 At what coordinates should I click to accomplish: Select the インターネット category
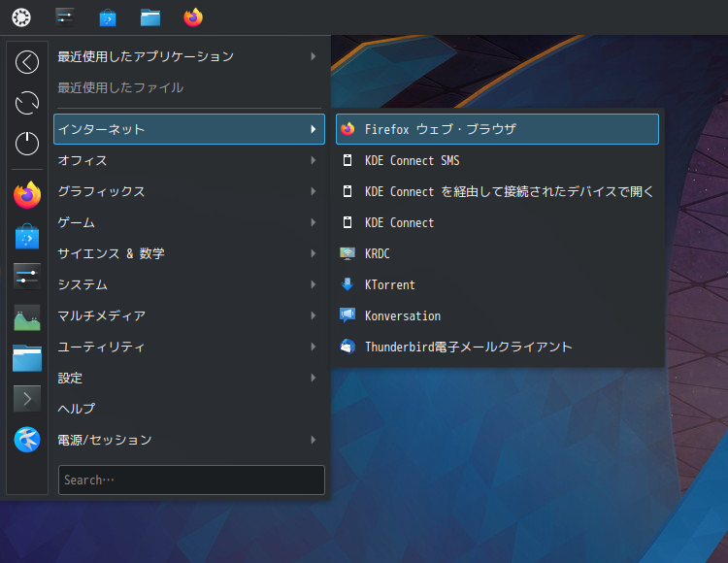189,129
